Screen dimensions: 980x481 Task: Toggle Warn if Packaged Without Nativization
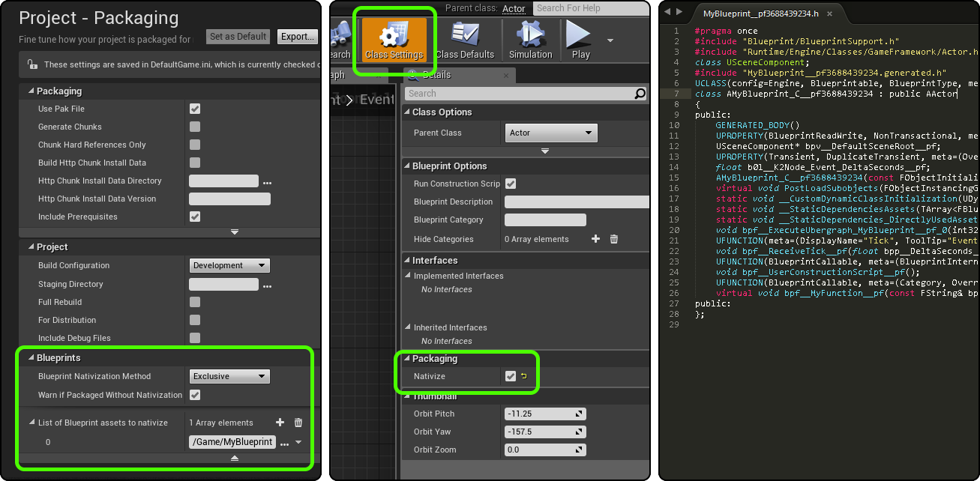tap(195, 395)
